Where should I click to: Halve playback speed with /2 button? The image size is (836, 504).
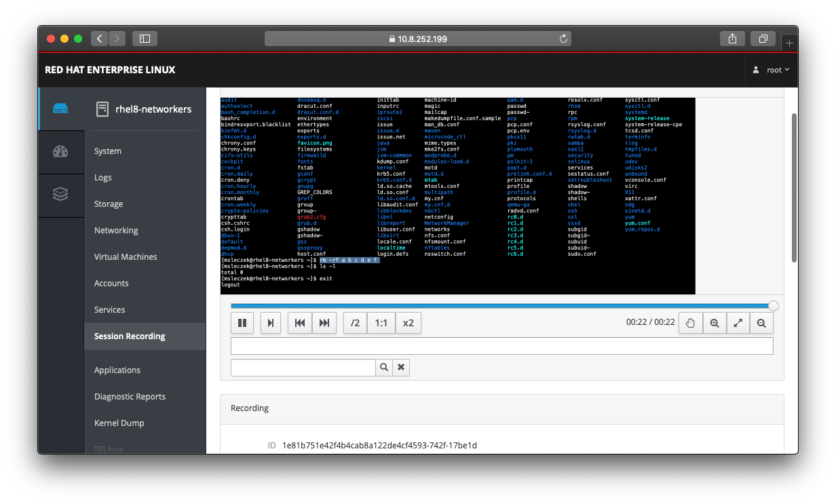pos(355,323)
